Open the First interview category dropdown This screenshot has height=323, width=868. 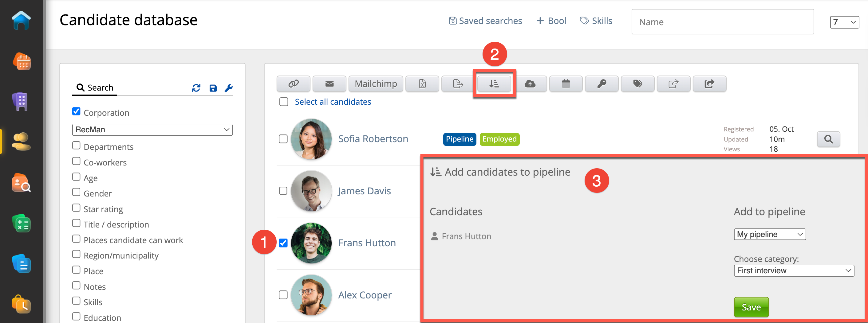[793, 271]
